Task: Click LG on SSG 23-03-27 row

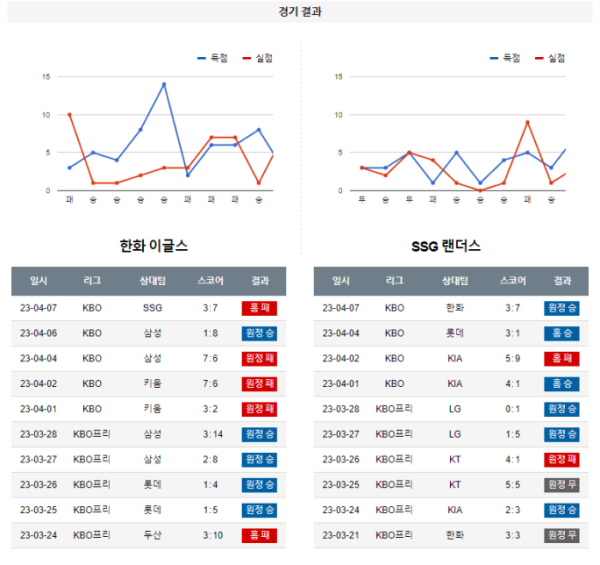Action: click(455, 435)
